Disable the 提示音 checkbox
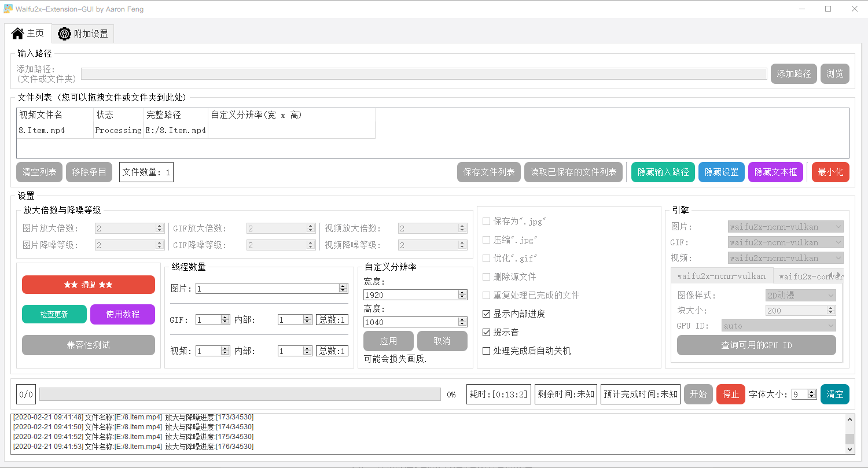 tap(487, 333)
